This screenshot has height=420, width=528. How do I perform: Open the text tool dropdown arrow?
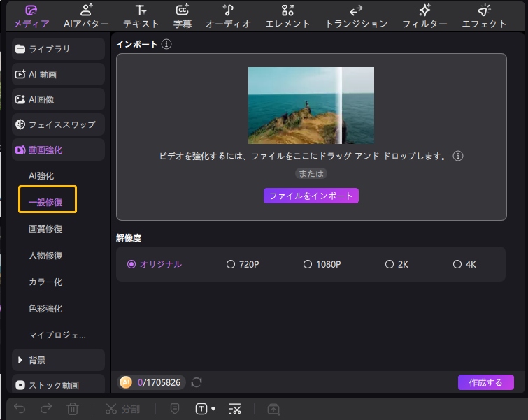tap(213, 409)
